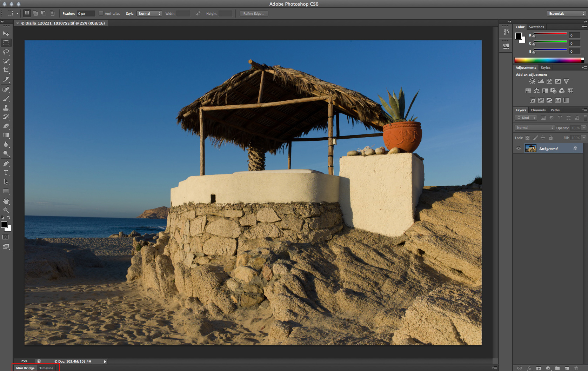Toggle the pixel layer filter
588x371 pixels.
[543, 118]
